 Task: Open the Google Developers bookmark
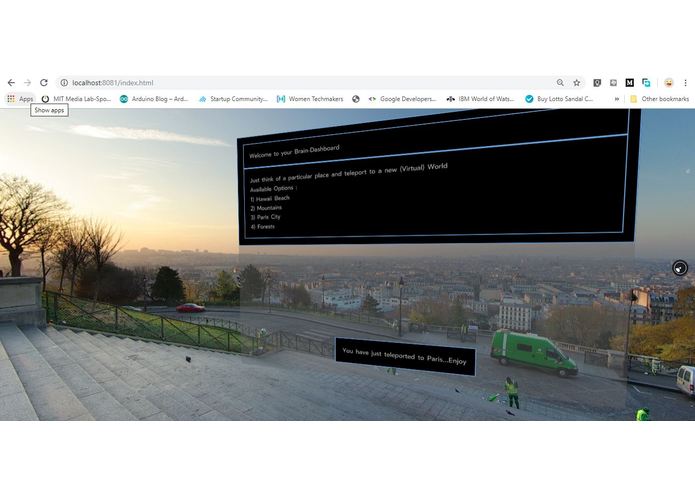click(402, 99)
